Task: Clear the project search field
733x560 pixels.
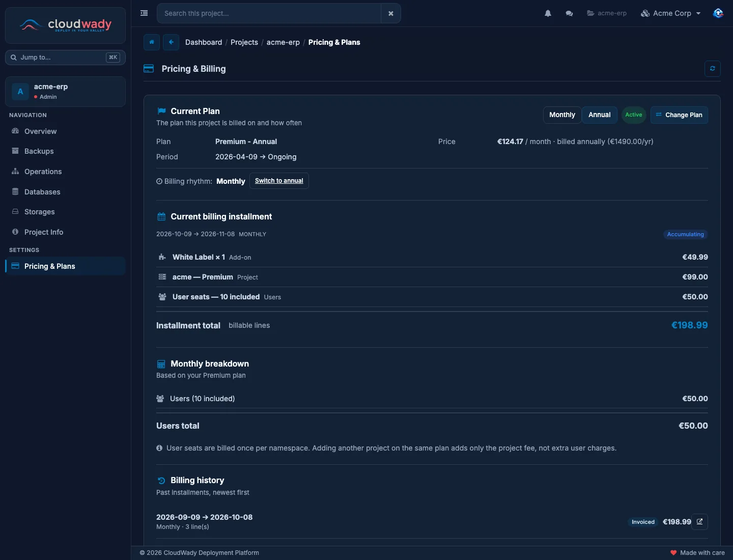Action: click(x=391, y=13)
